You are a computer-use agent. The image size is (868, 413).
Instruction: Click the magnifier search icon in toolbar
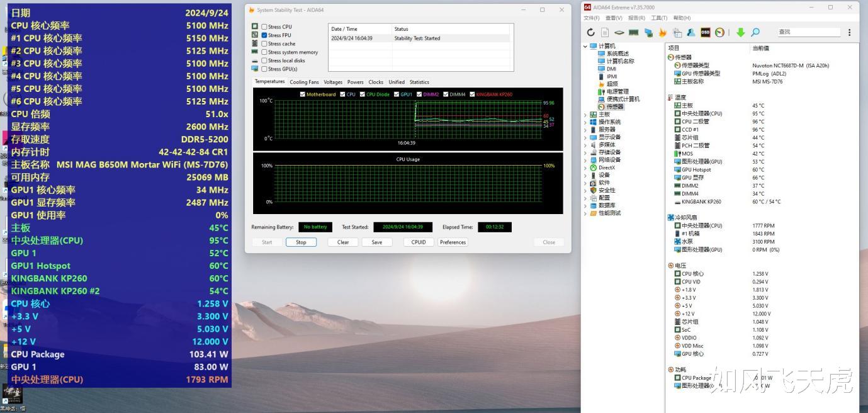(x=755, y=32)
